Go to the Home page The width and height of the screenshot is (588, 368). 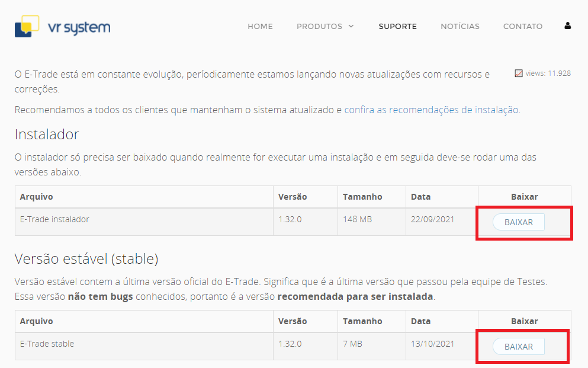(260, 26)
